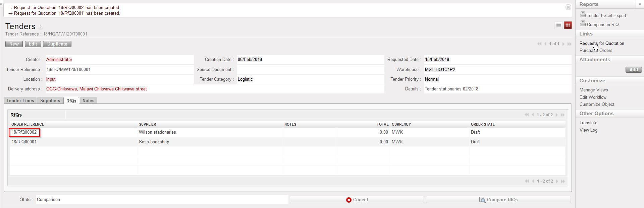Open Purchase Orders link
This screenshot has width=644, height=208.
[x=596, y=51]
